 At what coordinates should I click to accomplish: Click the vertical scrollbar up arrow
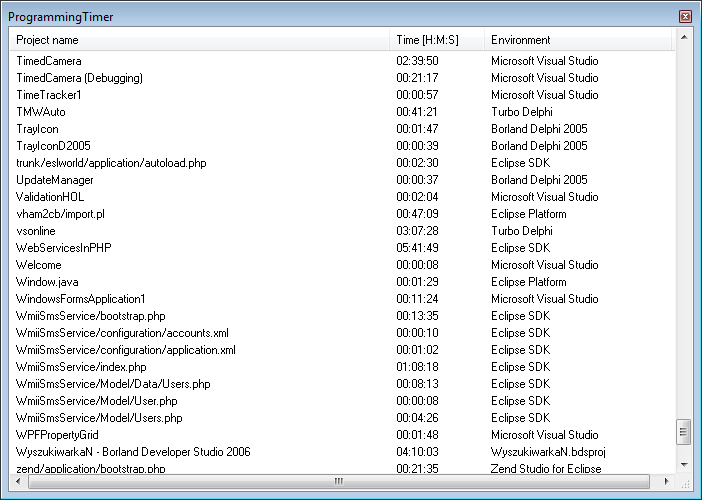point(684,37)
